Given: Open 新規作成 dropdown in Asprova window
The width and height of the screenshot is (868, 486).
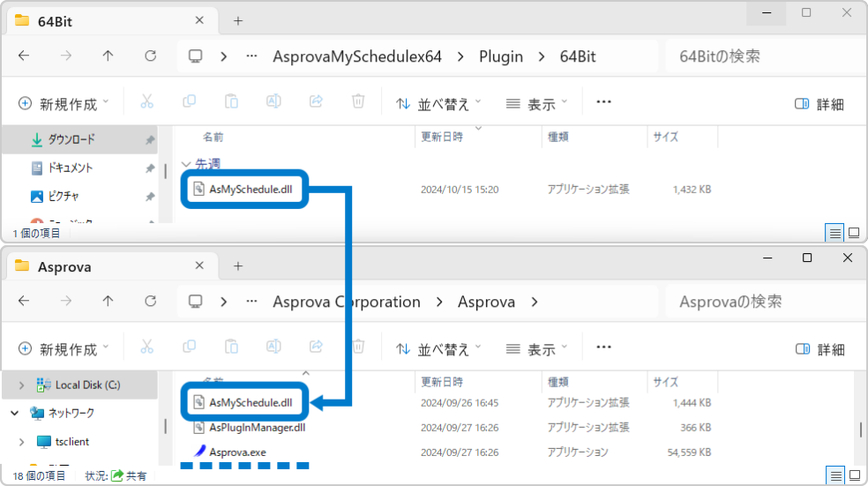Looking at the screenshot, I should pyautogui.click(x=64, y=348).
